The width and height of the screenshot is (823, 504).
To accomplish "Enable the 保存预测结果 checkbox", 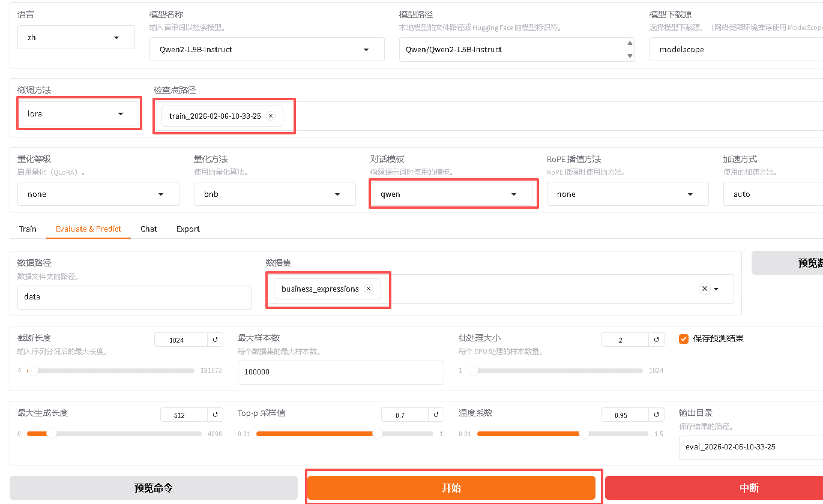I will [683, 338].
